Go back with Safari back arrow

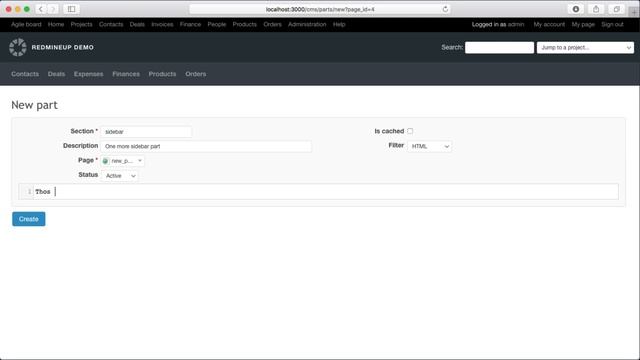40,9
